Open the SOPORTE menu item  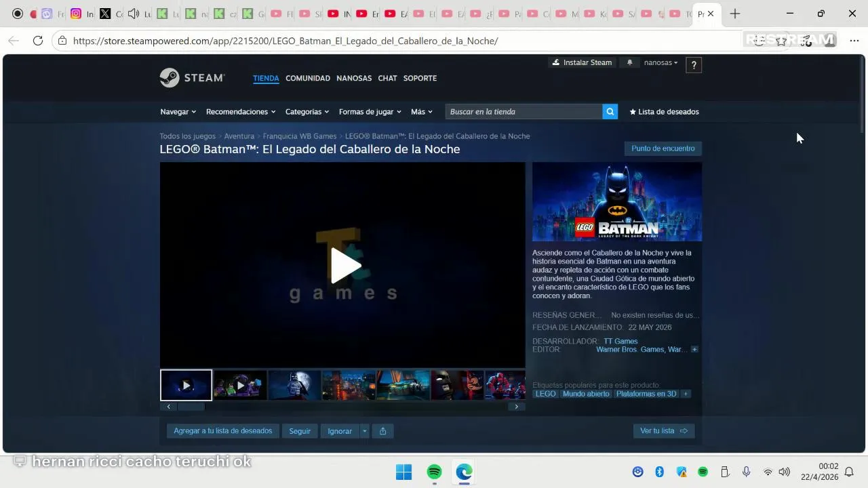(420, 78)
